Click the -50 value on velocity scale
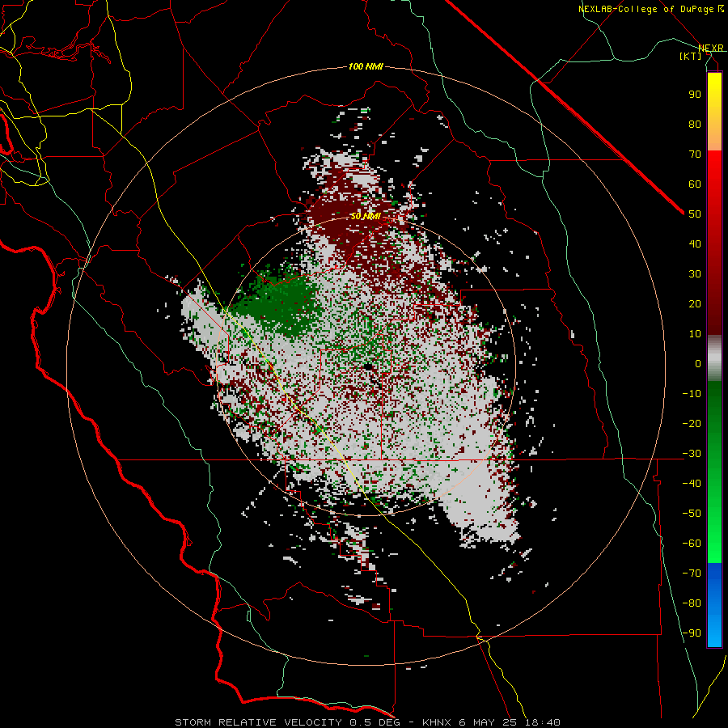 click(692, 513)
